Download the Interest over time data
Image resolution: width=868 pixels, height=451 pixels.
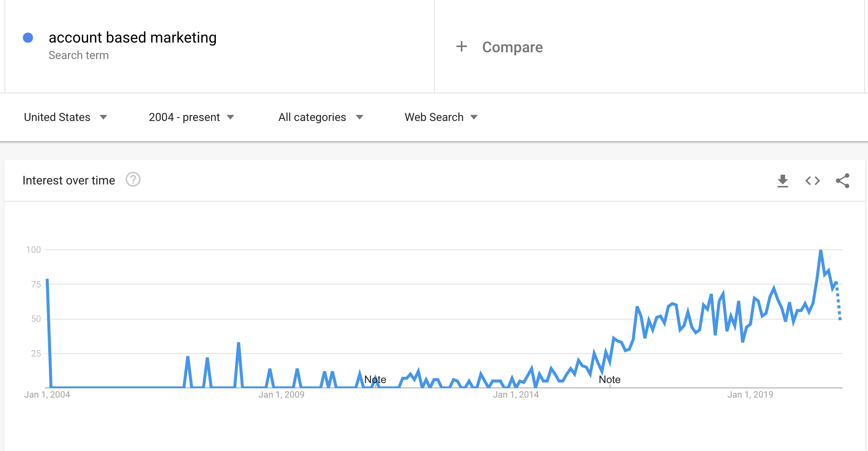click(x=782, y=181)
